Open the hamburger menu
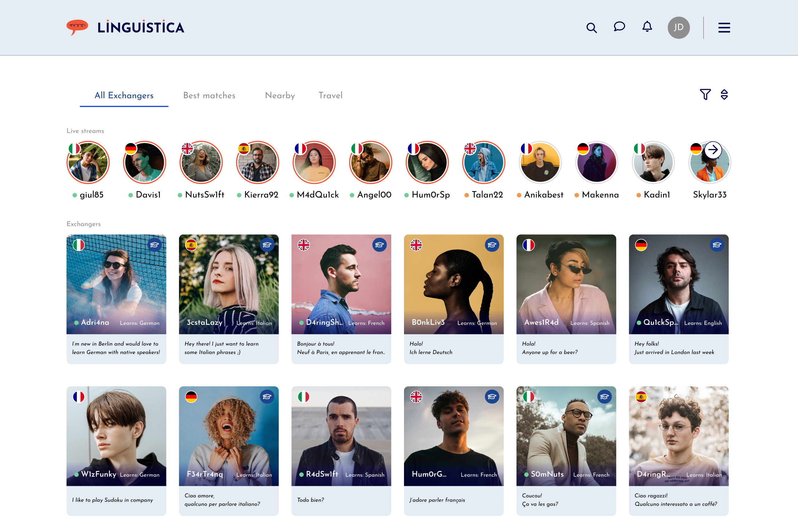This screenshot has height=532, width=798. point(724,27)
